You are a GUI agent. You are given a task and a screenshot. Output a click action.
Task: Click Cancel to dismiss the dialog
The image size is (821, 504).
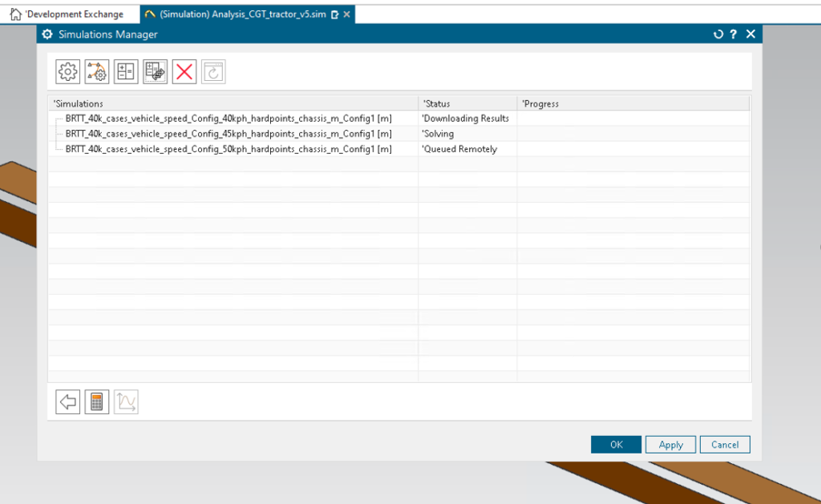point(725,444)
